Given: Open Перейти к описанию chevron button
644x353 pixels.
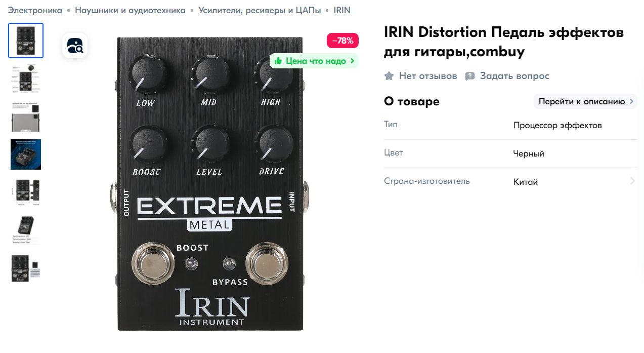Looking at the screenshot, I should coord(585,101).
